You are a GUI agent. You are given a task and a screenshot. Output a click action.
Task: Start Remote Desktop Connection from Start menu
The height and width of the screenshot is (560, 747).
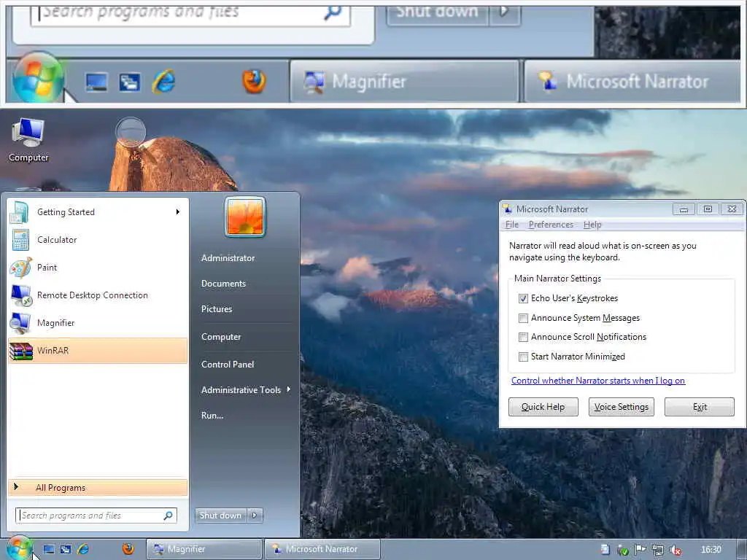(x=98, y=295)
